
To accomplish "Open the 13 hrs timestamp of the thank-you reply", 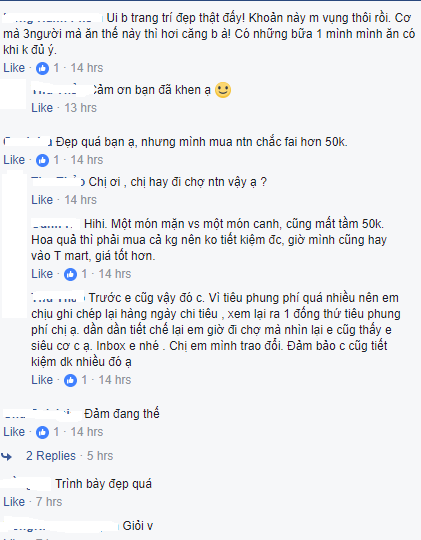I will click(x=81, y=108).
